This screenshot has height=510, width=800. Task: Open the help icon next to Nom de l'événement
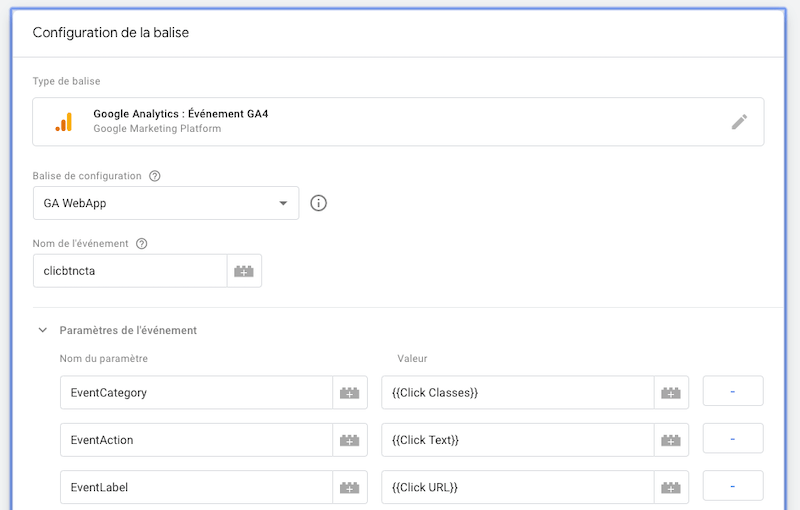click(x=141, y=244)
